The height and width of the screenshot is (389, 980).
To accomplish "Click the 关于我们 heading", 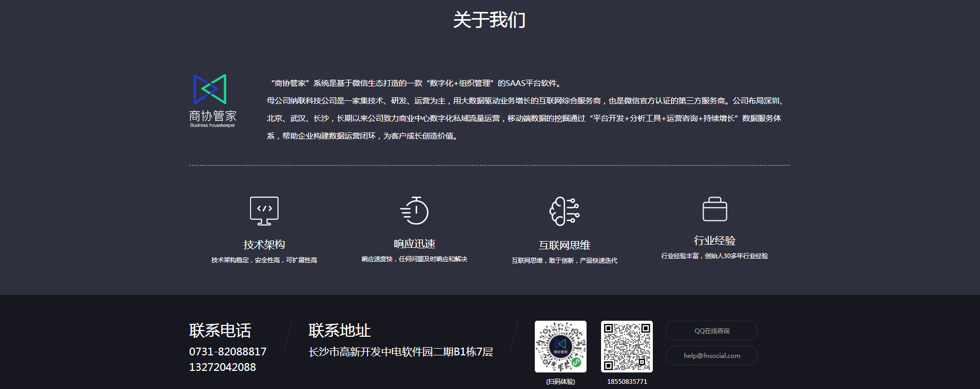I will [489, 20].
